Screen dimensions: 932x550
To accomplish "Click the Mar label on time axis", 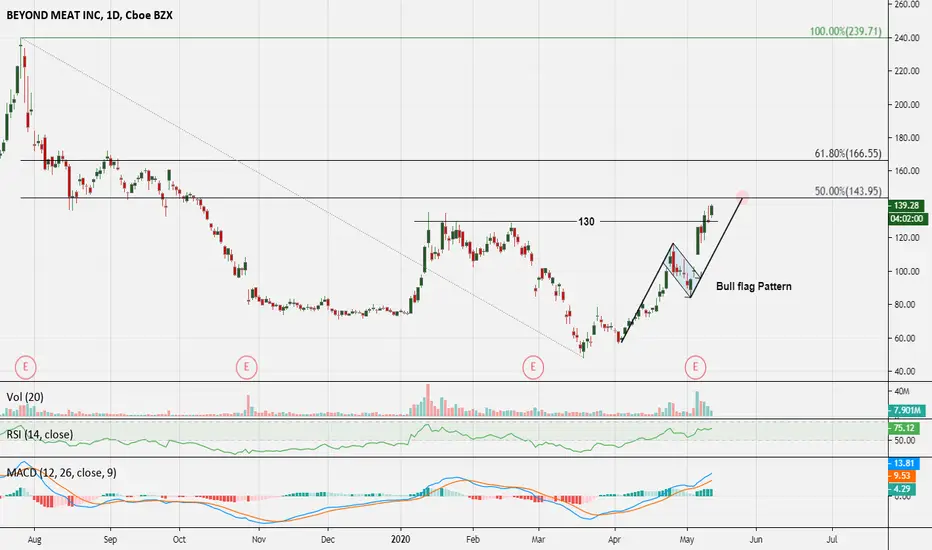I will click(x=539, y=540).
